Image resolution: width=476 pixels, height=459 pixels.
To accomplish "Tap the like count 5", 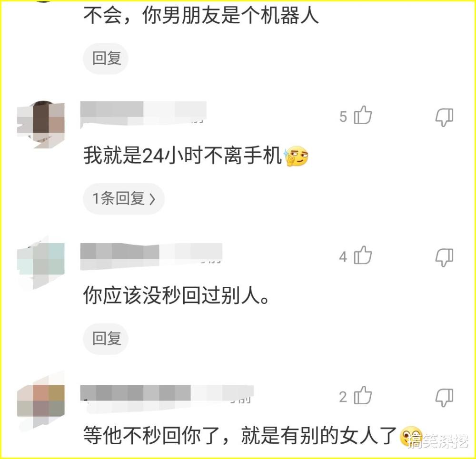I will click(343, 117).
